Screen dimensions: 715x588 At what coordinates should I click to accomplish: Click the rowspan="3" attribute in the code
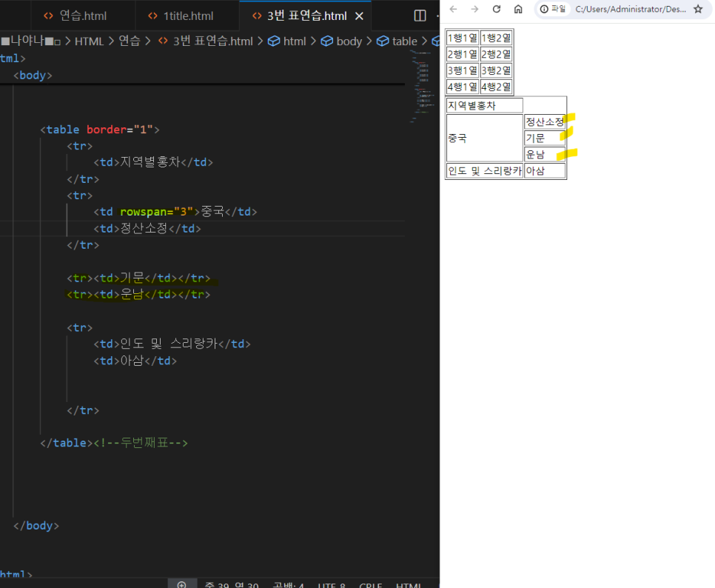point(156,212)
